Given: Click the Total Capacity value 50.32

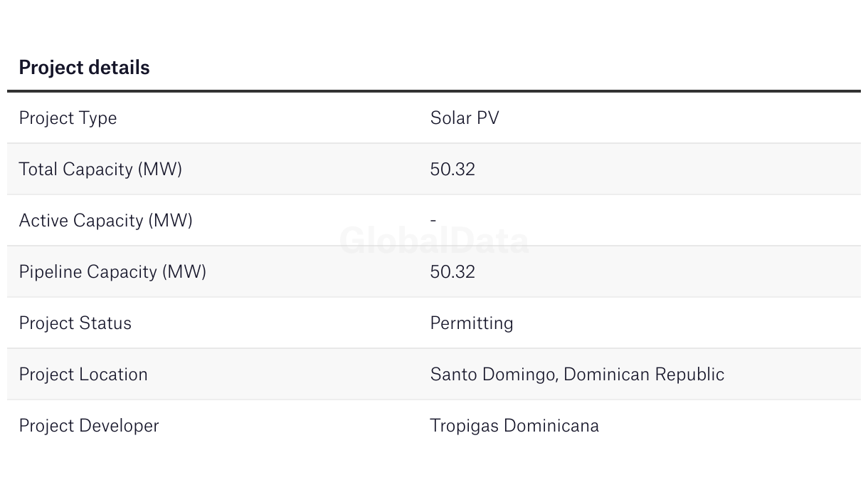Looking at the screenshot, I should [x=452, y=169].
